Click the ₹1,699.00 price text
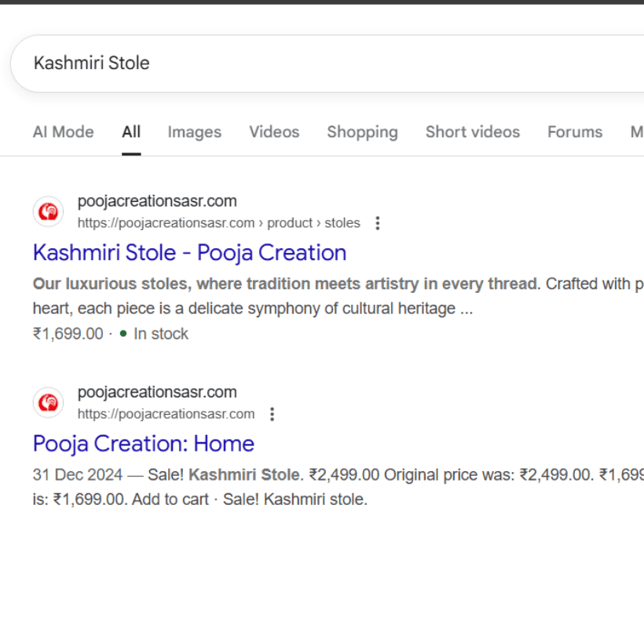644x644 pixels. click(x=68, y=333)
